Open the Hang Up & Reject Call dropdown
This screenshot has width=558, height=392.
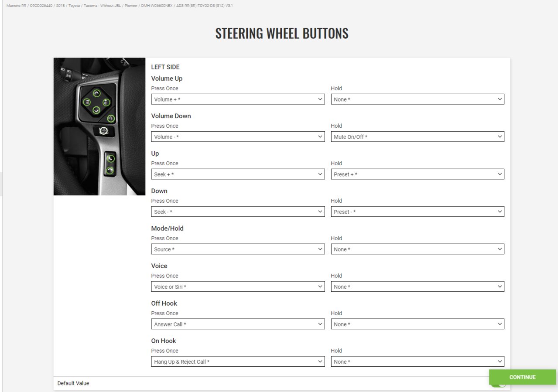click(238, 362)
